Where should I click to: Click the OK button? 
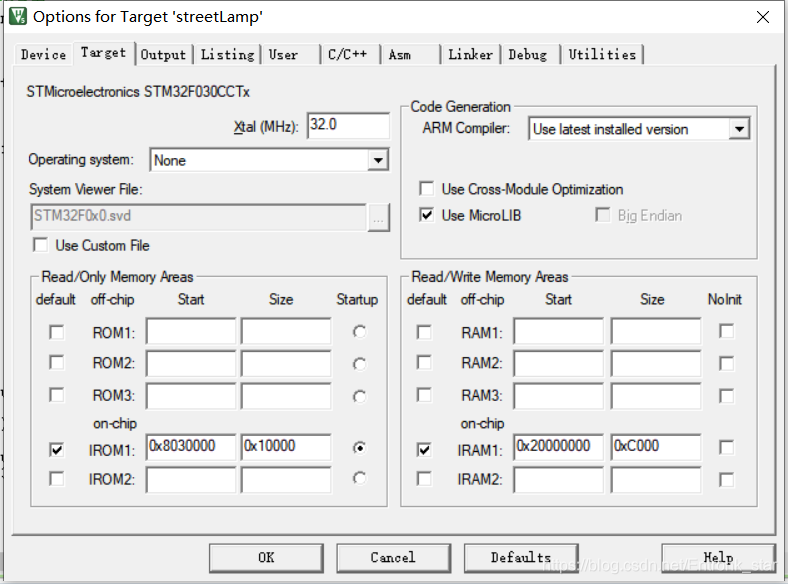click(266, 558)
